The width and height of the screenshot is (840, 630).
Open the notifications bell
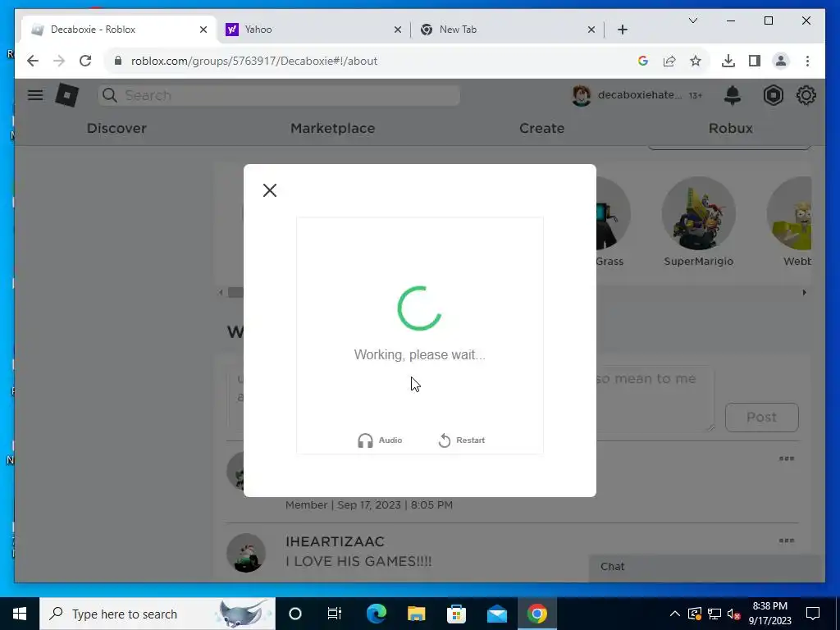click(733, 95)
